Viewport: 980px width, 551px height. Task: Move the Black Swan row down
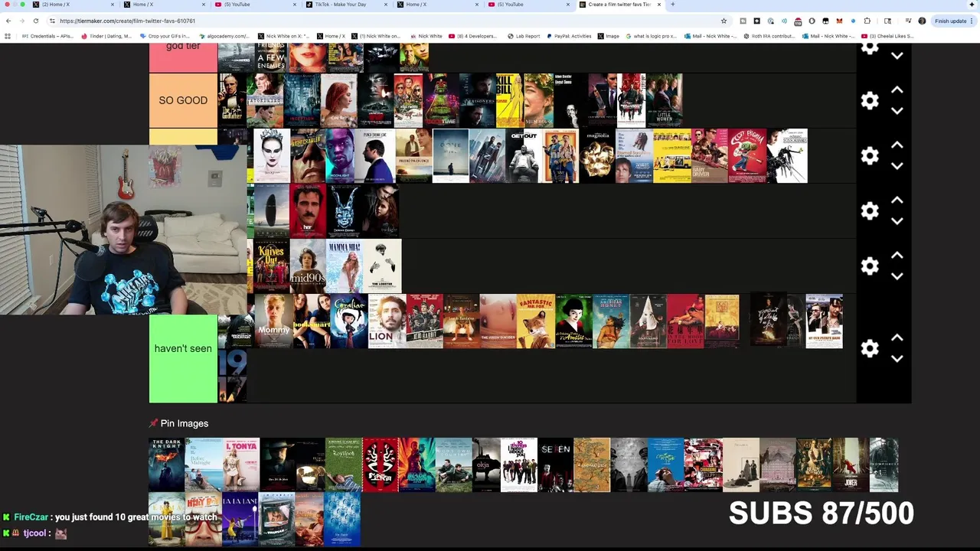coord(897,166)
